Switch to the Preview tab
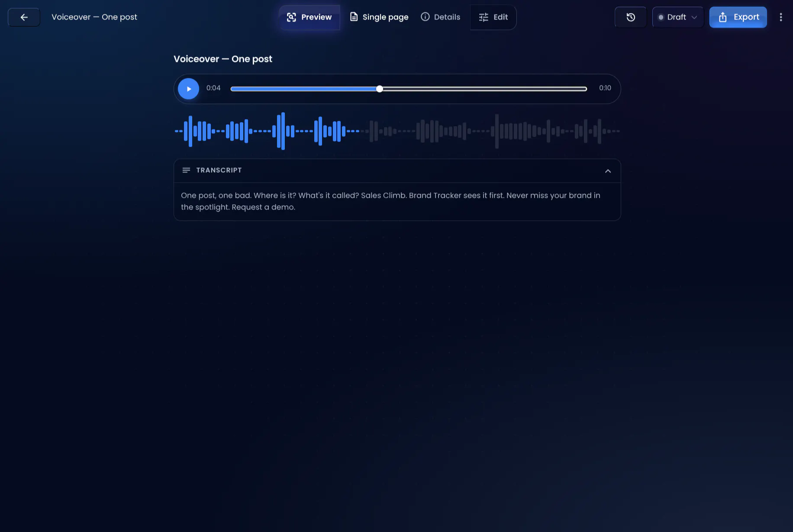Image resolution: width=793 pixels, height=532 pixels. pyautogui.click(x=309, y=17)
